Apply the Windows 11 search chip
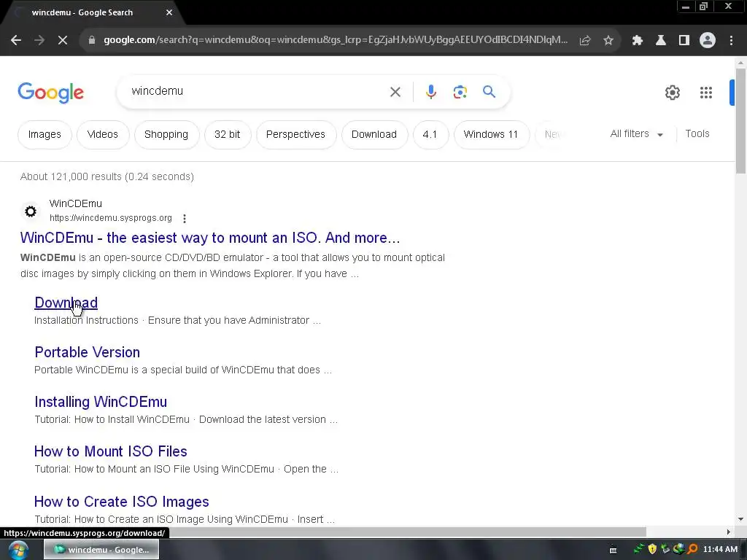 491,135
